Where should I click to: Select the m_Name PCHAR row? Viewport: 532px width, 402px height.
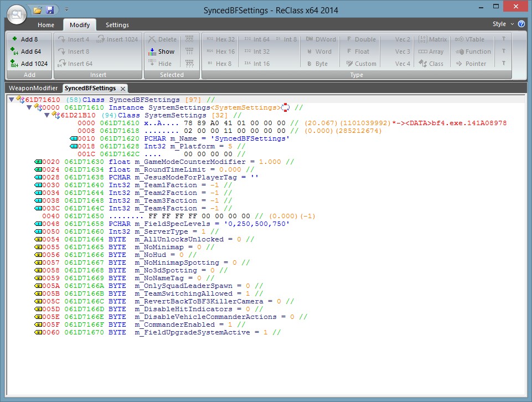tap(180, 138)
